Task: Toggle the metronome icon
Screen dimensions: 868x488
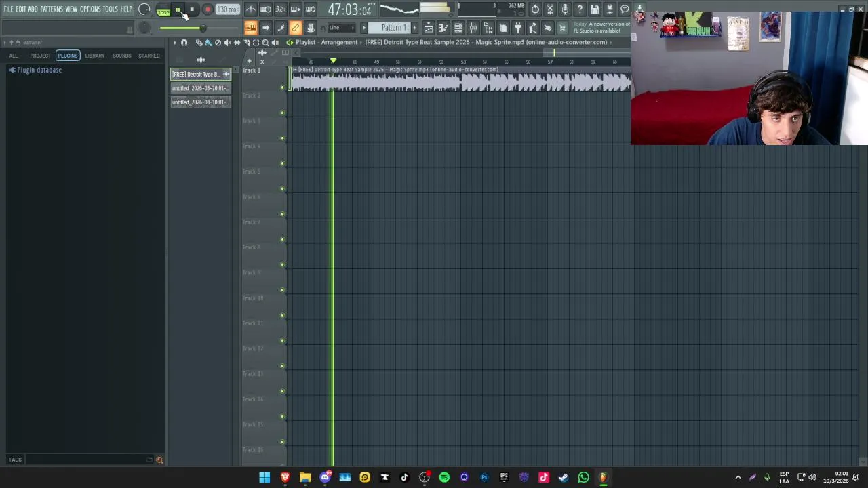Action: pyautogui.click(x=251, y=9)
